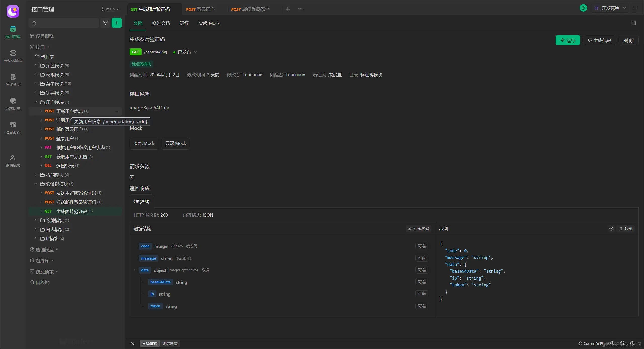The image size is (644, 349).
Task: Click the collapse sidebar double-arrow icon
Action: 132,343
